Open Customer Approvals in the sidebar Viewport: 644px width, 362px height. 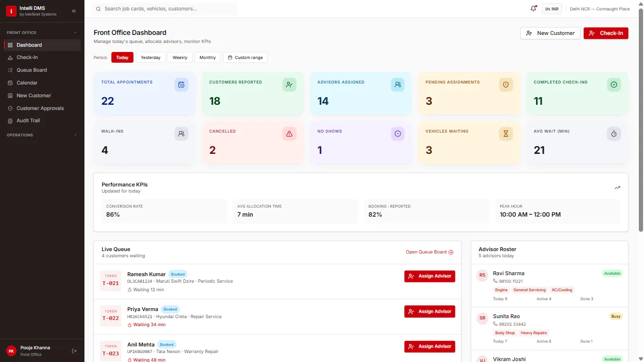click(x=42, y=108)
